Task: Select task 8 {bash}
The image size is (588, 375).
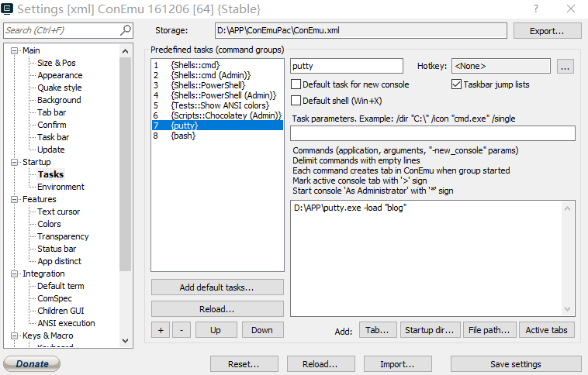Action: 217,136
